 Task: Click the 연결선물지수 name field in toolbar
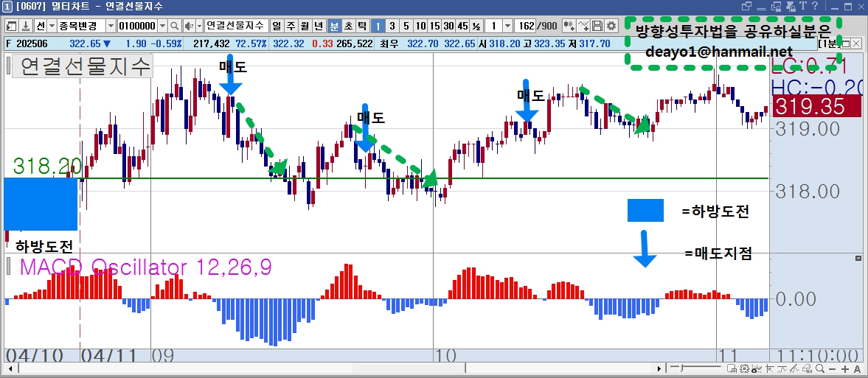coord(237,26)
